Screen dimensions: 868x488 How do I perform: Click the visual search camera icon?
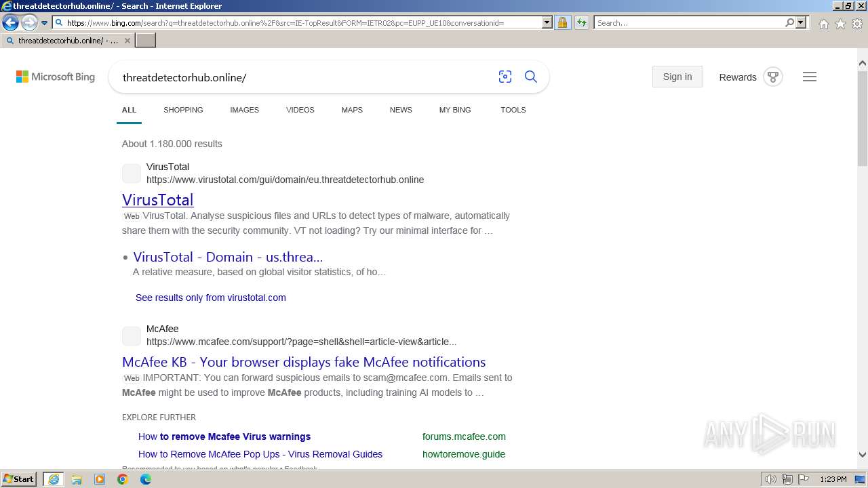[505, 77]
